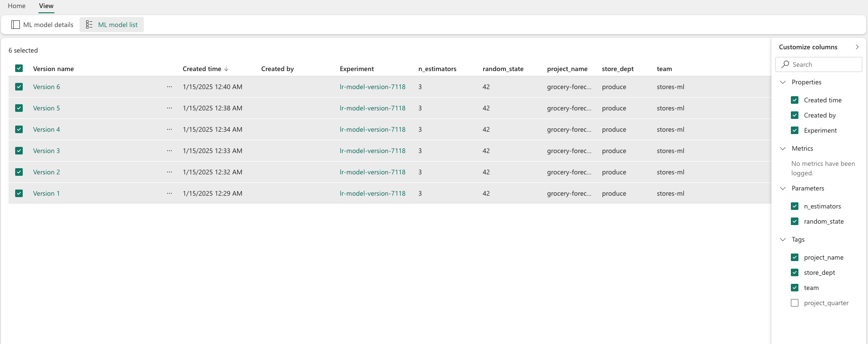The height and width of the screenshot is (344, 868).
Task: Switch to the Home tab
Action: pos(17,6)
